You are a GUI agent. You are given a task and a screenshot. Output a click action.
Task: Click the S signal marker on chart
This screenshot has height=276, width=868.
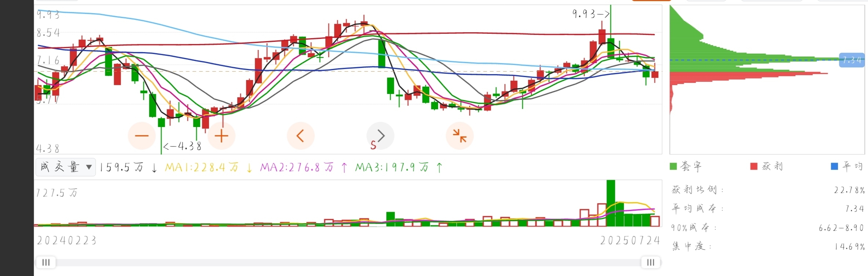point(373,145)
